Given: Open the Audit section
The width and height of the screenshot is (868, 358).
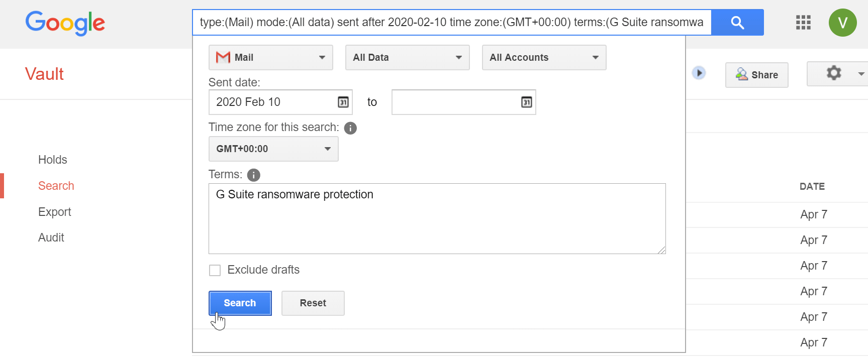Looking at the screenshot, I should tap(51, 237).
